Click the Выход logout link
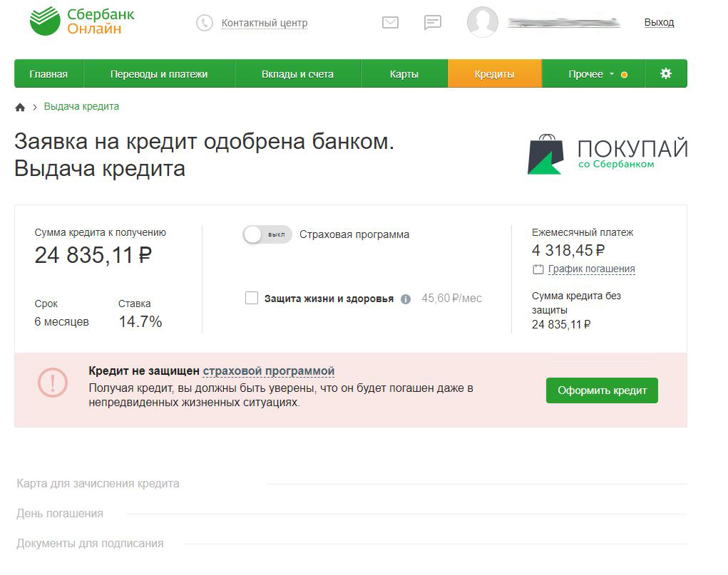Image resolution: width=728 pixels, height=575 pixels. [659, 22]
